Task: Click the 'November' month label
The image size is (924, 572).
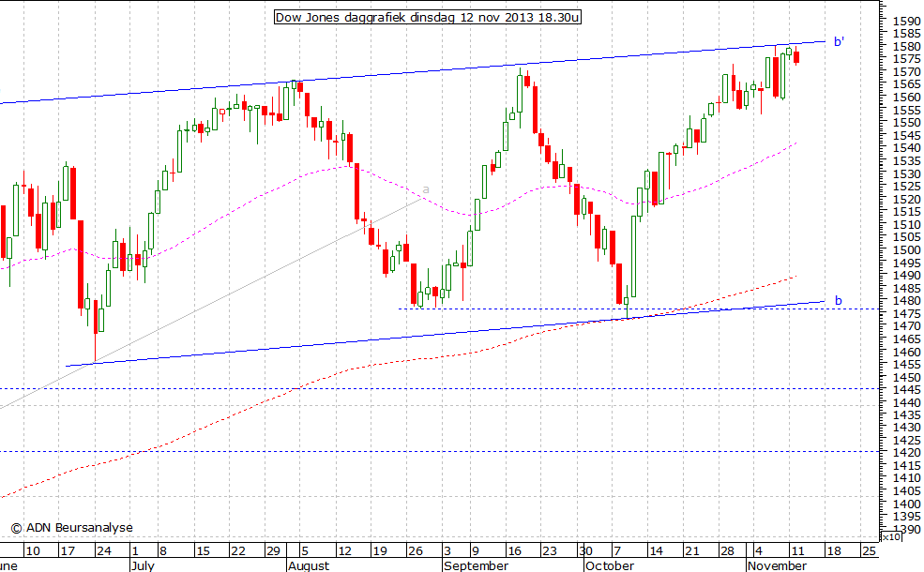Action: pyautogui.click(x=777, y=565)
